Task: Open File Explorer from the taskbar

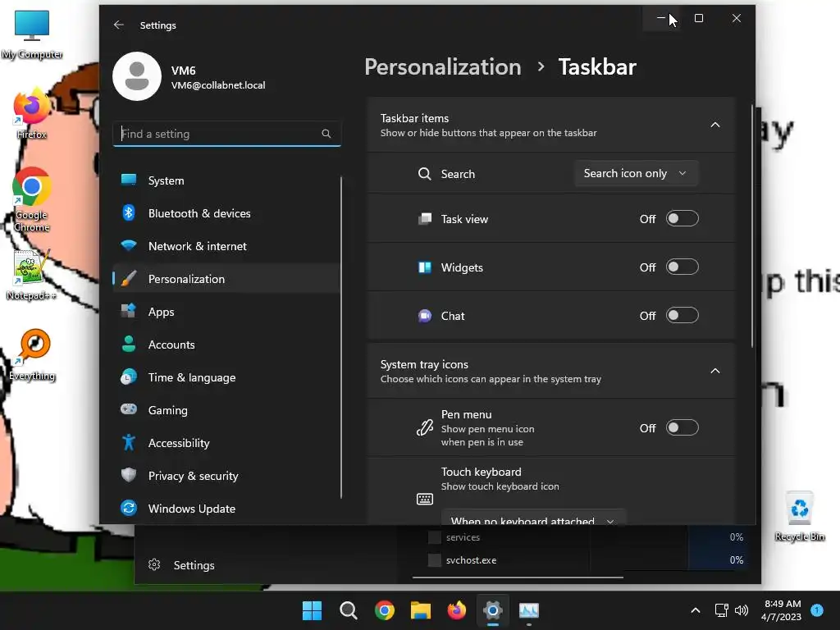Action: pyautogui.click(x=421, y=610)
